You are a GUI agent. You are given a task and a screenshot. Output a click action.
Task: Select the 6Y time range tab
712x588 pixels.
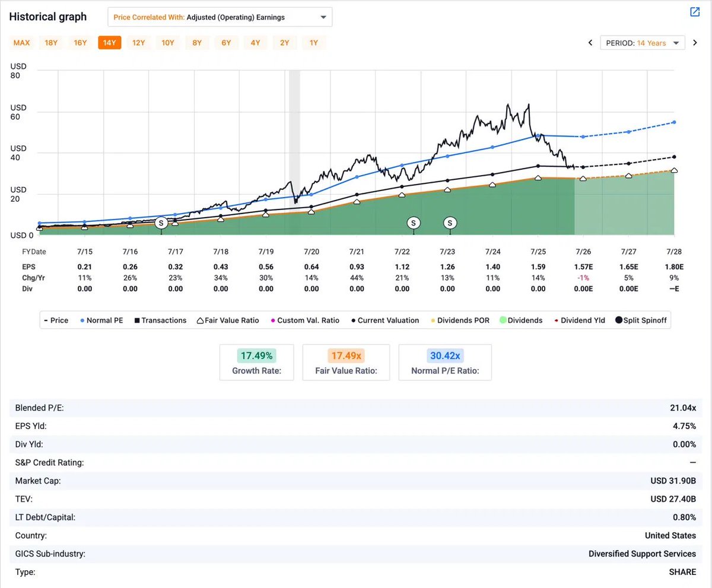pyautogui.click(x=226, y=43)
